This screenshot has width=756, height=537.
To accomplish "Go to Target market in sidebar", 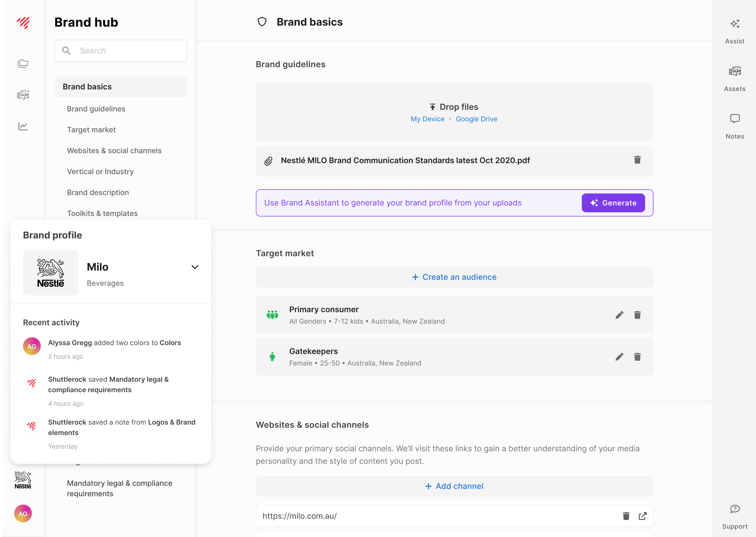I will [x=91, y=130].
